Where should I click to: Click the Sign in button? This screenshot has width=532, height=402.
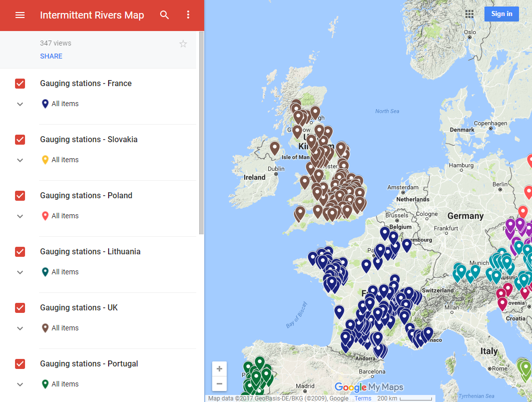(501, 14)
